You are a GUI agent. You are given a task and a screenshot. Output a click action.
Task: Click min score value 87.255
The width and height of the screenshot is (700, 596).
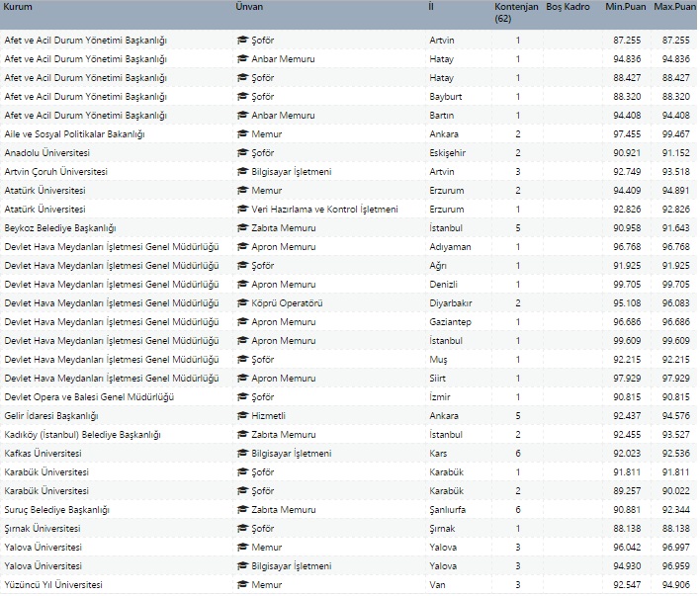(x=627, y=41)
